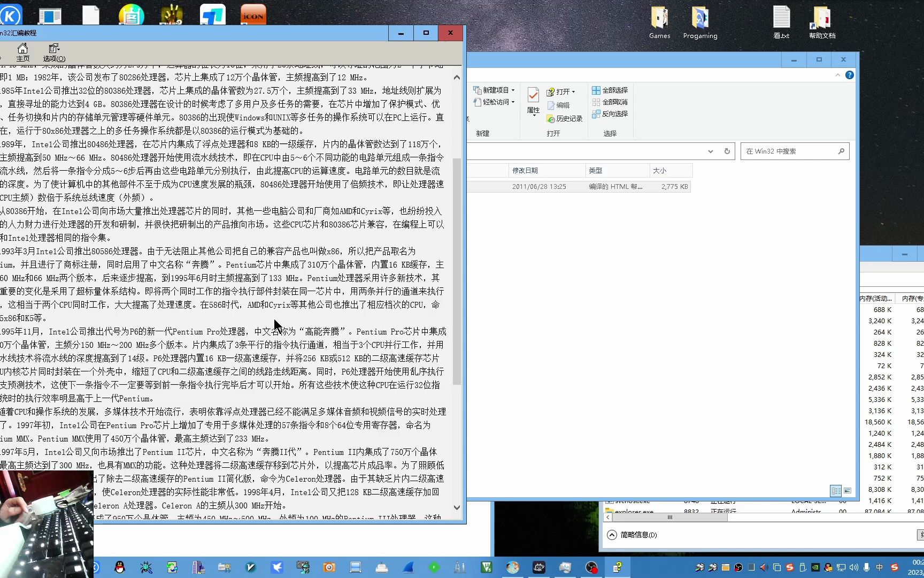Viewport: 924px width, 578px height.
Task: Click the address bar refresh icon
Action: tap(727, 151)
